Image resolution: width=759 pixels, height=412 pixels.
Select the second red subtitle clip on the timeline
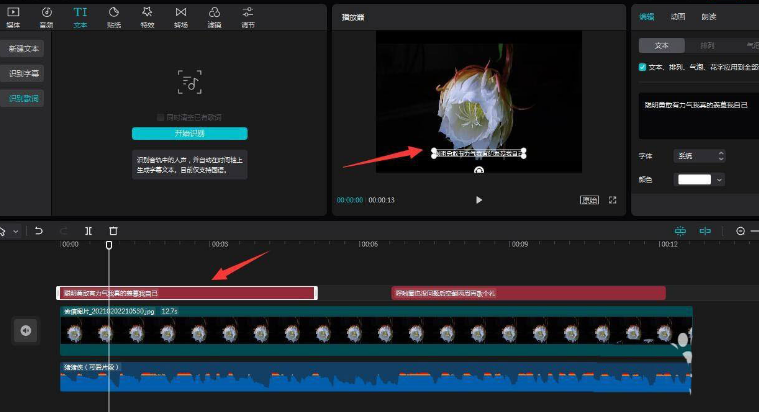[529, 293]
